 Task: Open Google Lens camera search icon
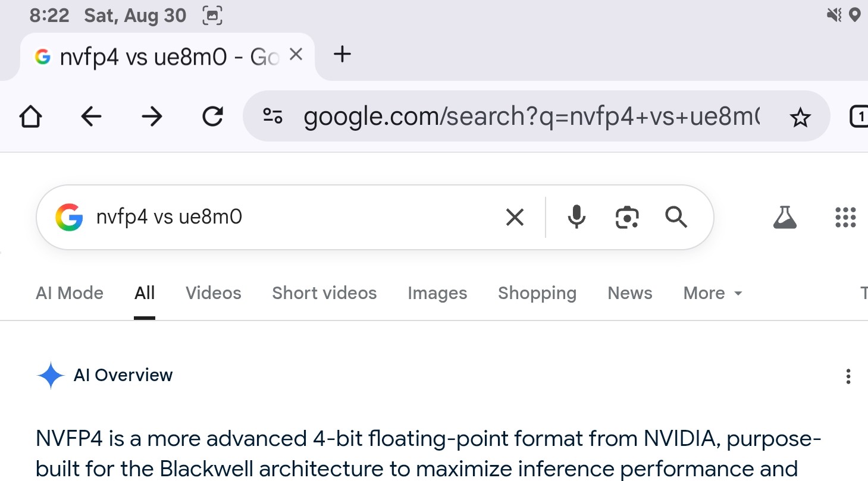(x=626, y=217)
